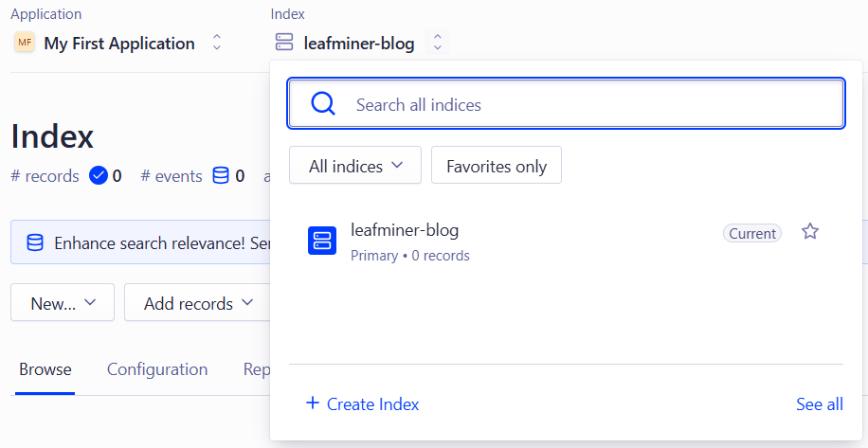Click the MF application avatar icon

[24, 43]
